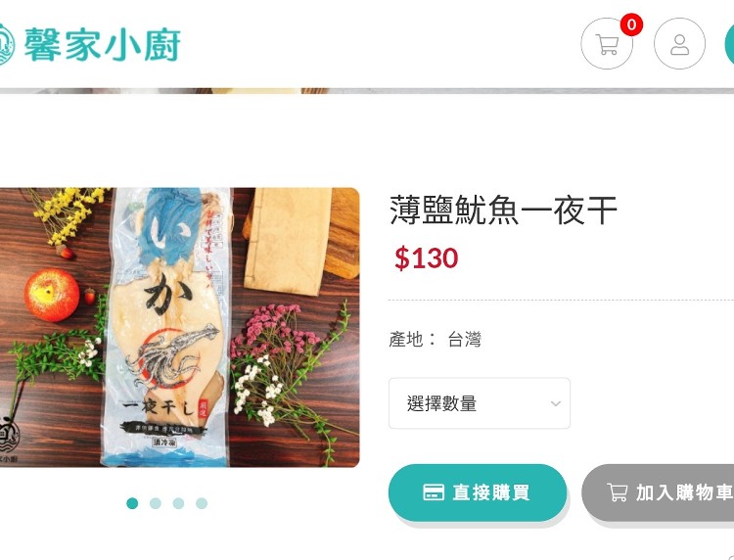Open the 選擇數量 quantity dropdown
Viewport: 734px width, 560px height.
coord(480,403)
